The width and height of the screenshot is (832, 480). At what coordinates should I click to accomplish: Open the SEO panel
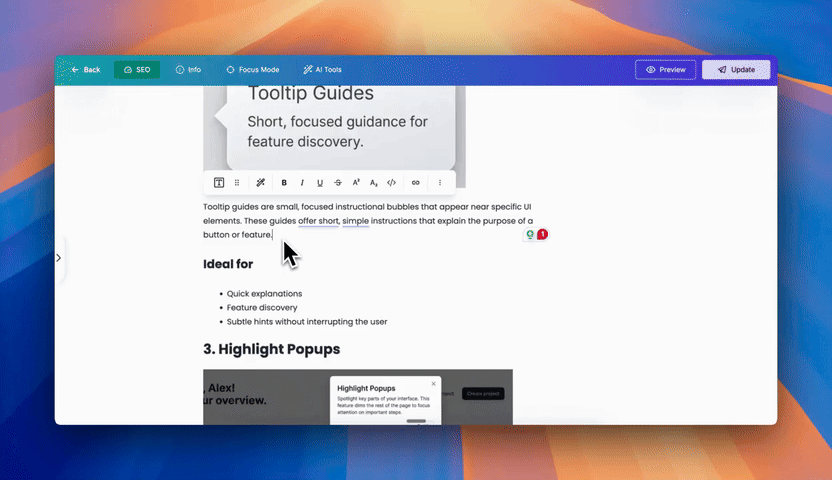click(x=137, y=69)
